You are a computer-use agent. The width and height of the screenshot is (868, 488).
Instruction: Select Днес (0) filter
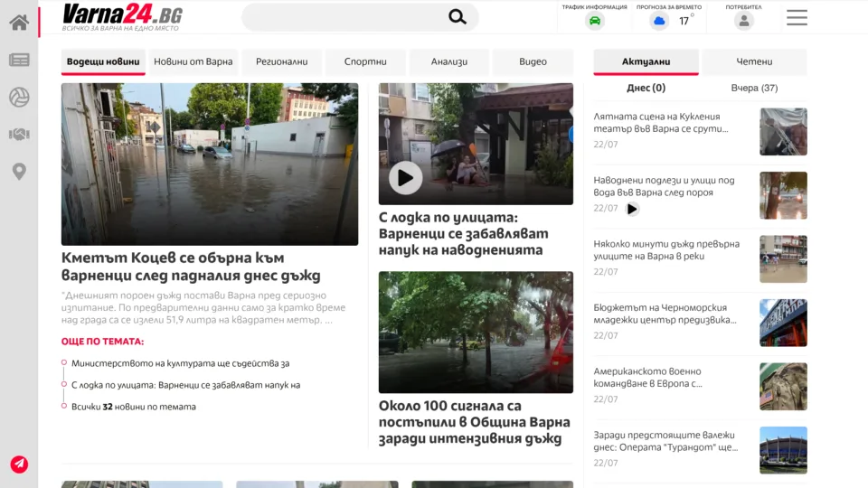point(646,88)
